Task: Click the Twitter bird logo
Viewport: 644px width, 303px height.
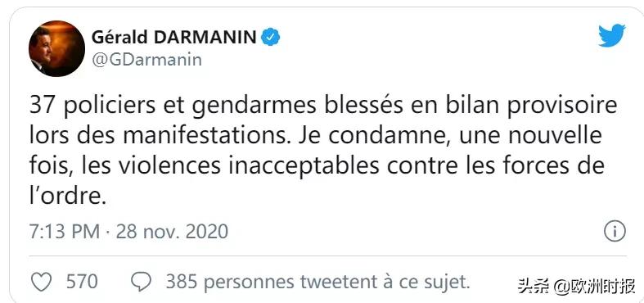Action: [x=611, y=35]
